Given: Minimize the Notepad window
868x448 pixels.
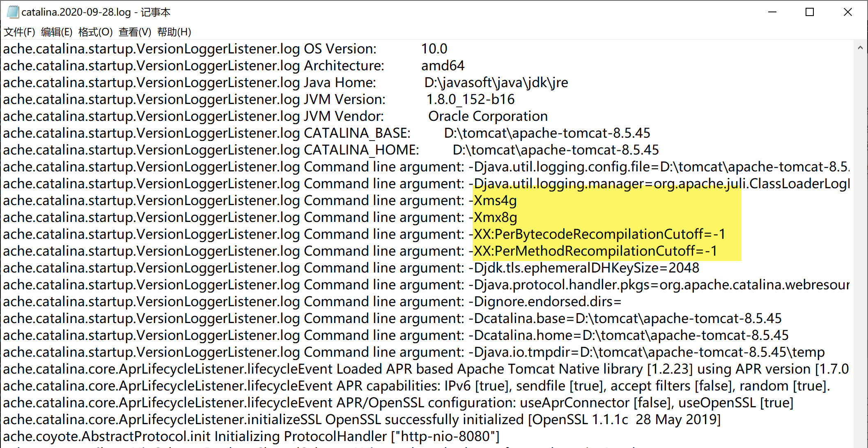Looking at the screenshot, I should pos(772,12).
